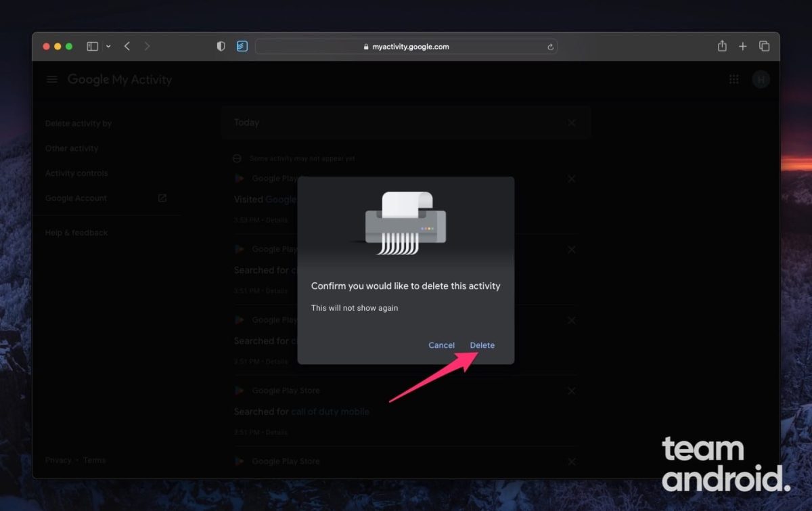Reload the page with the refresh icon
This screenshot has height=511, width=812.
click(550, 47)
